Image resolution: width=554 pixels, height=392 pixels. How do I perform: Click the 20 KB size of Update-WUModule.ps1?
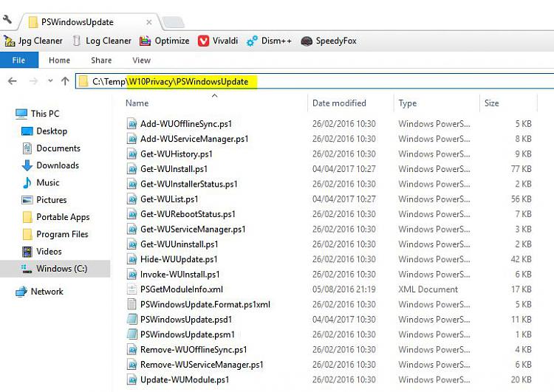(x=521, y=379)
